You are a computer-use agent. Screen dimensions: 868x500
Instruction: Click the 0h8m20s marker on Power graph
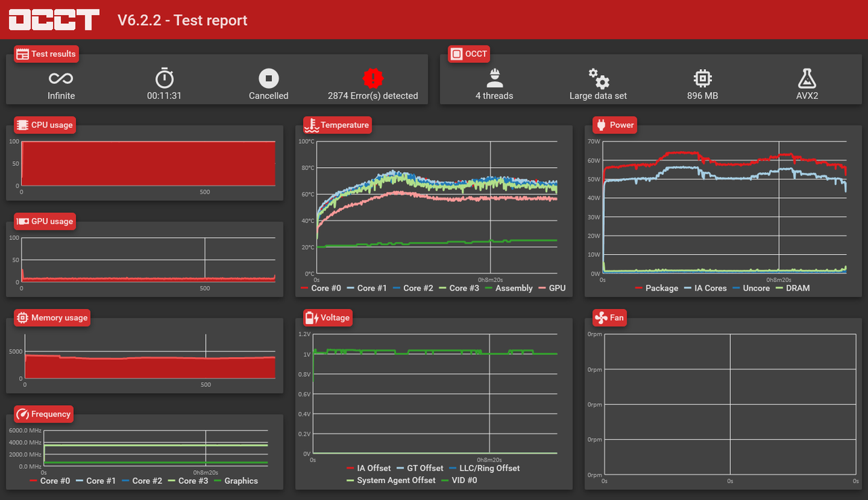point(779,279)
